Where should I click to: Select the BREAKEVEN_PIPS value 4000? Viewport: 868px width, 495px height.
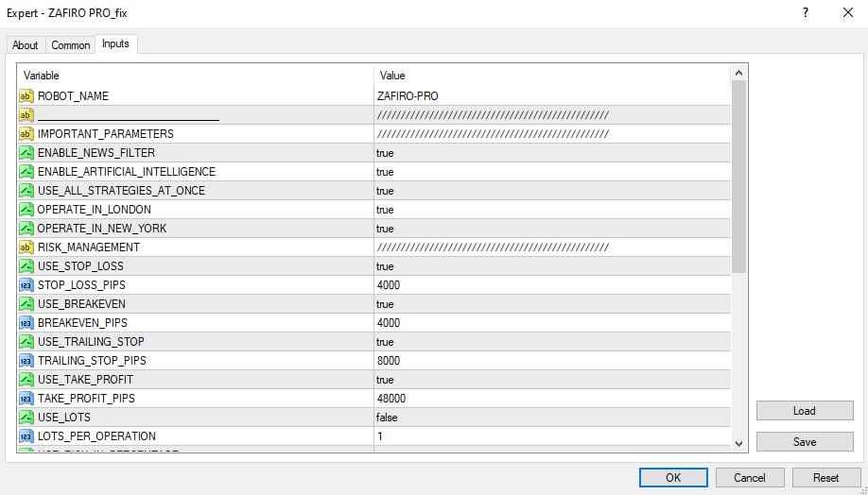(552, 322)
